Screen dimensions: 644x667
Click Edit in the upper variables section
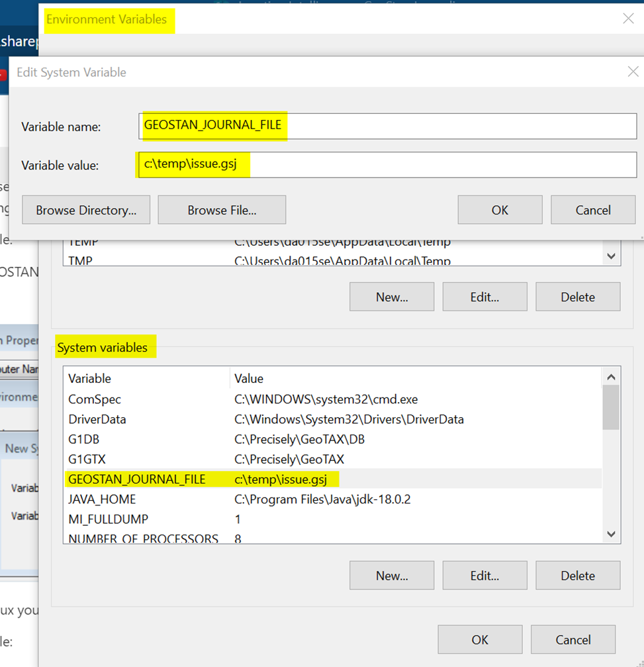pos(484,296)
